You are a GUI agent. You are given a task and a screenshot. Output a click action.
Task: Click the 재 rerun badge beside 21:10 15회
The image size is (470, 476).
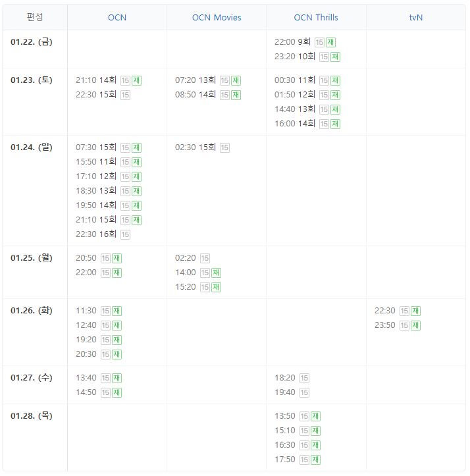click(136, 220)
